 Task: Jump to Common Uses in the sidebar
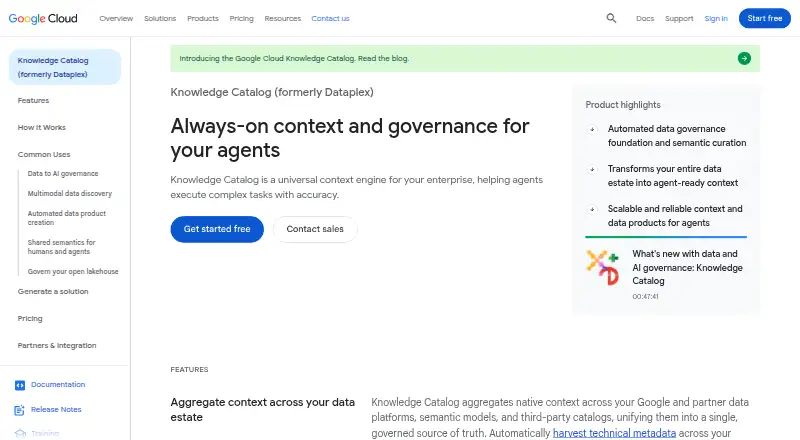[x=44, y=155]
